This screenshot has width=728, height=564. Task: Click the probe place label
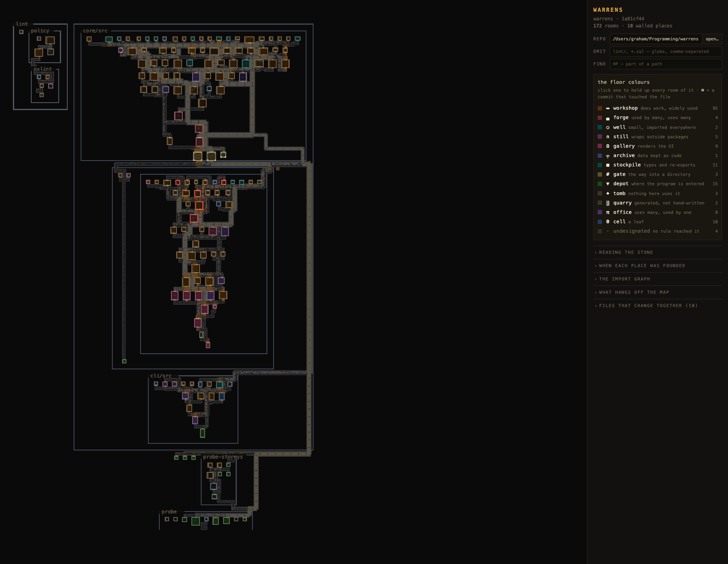(x=169, y=512)
